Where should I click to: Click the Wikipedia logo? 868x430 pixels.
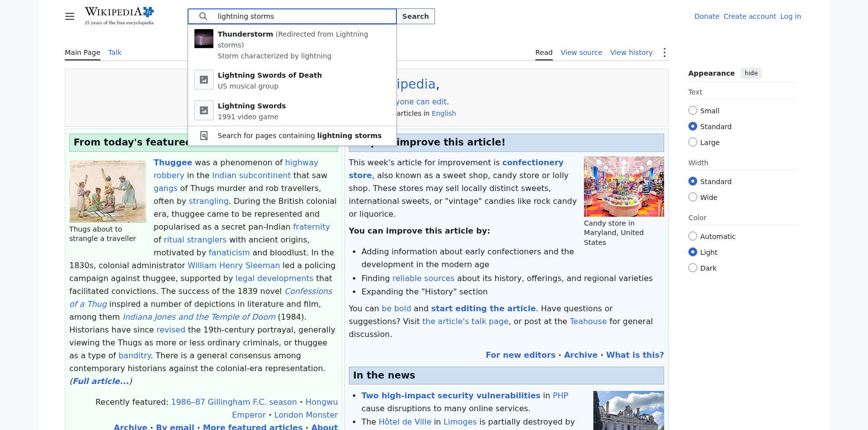[x=119, y=16]
